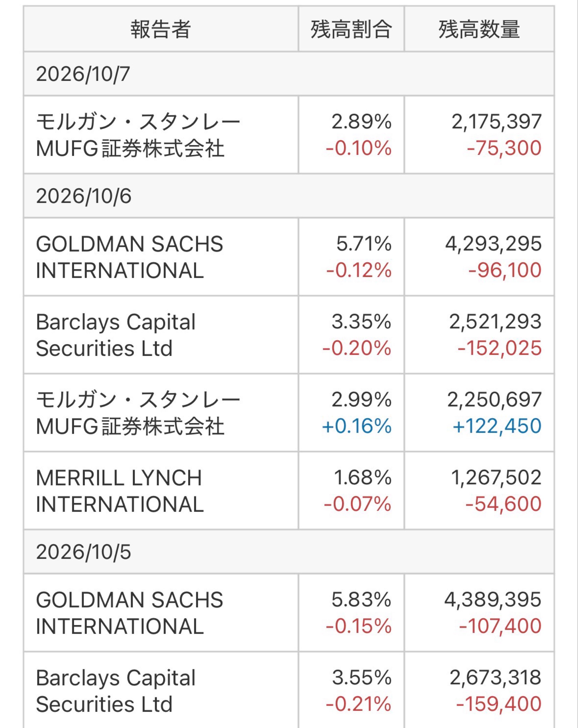Viewport: 578px width, 728px height.
Task: Click the 報告者 column header
Action: click(x=161, y=29)
